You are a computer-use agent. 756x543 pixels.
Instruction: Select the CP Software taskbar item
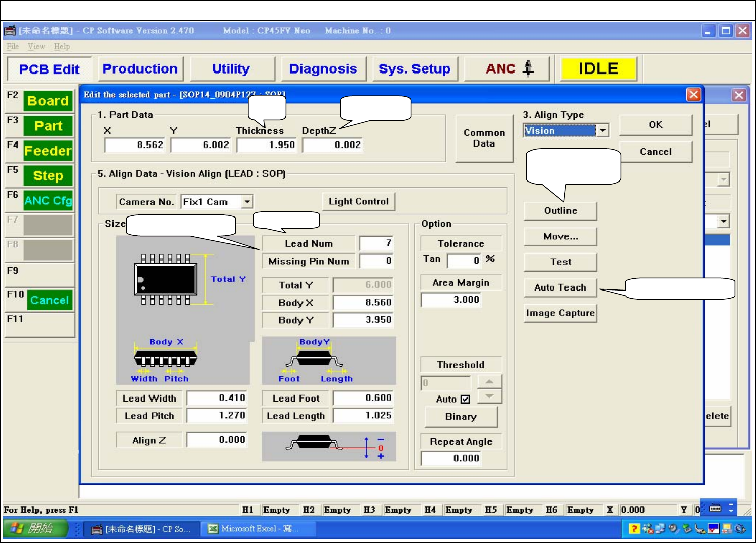tap(140, 529)
